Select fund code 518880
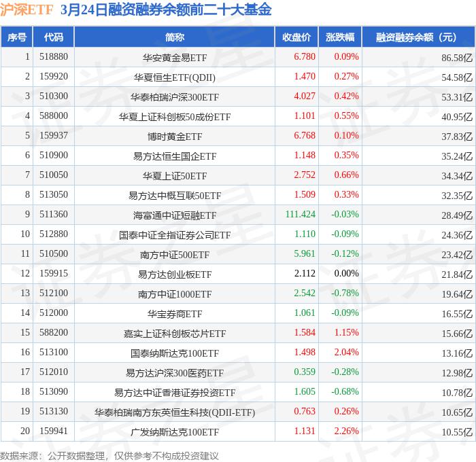476x462 pixels. coord(54,56)
